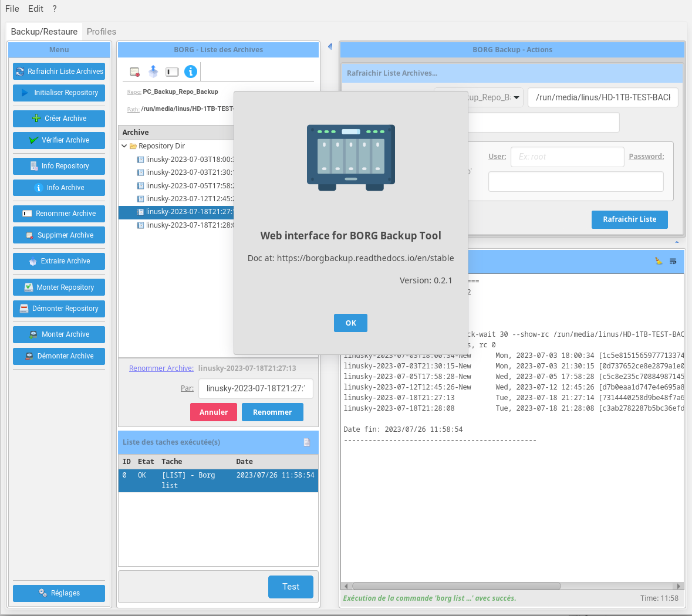The height and width of the screenshot is (616, 692).
Task: Switch to the Profiles tab
Action: (x=102, y=32)
